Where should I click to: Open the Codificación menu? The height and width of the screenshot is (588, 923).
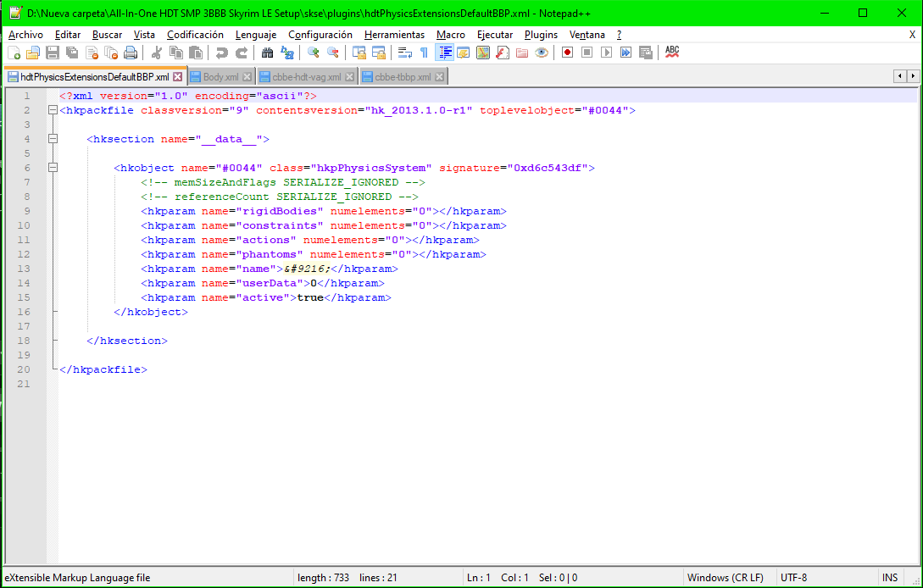196,35
